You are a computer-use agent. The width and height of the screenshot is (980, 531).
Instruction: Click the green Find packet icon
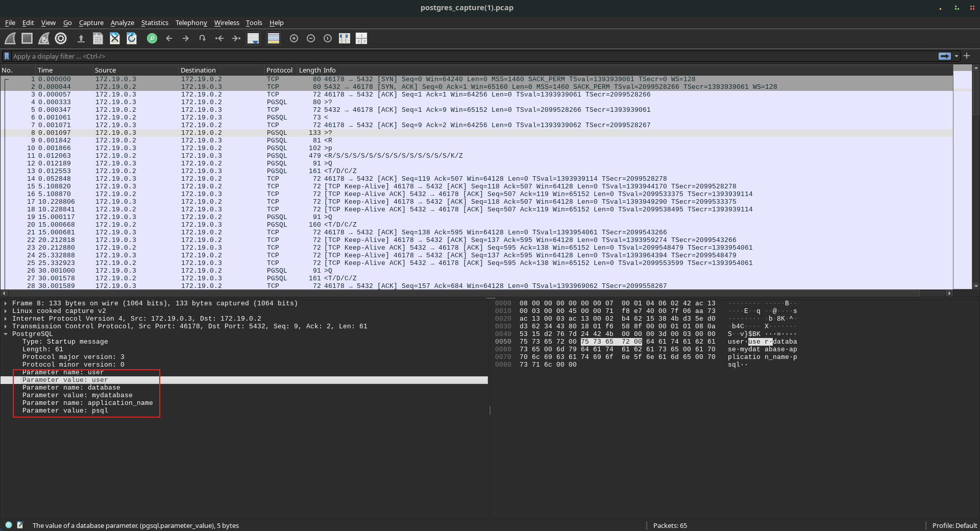(x=152, y=38)
